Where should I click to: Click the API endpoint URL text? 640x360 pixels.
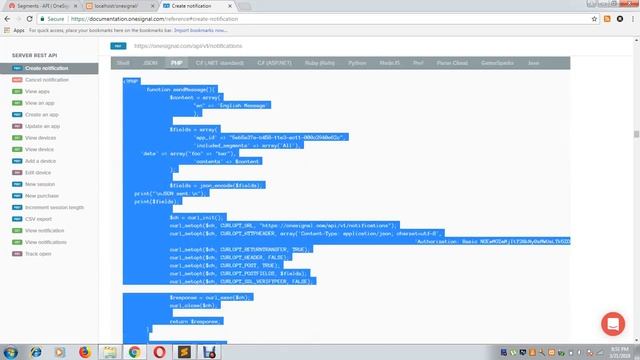[x=188, y=46]
